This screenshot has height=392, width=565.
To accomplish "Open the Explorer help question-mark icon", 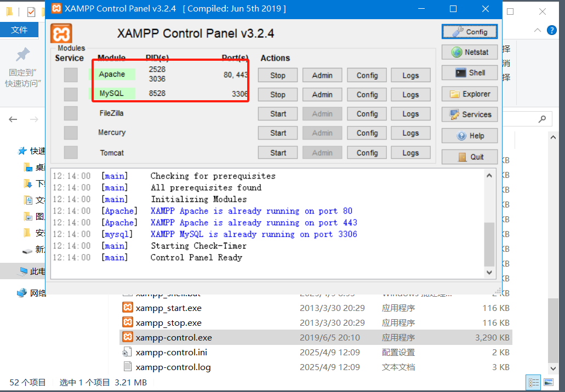I will 552,30.
